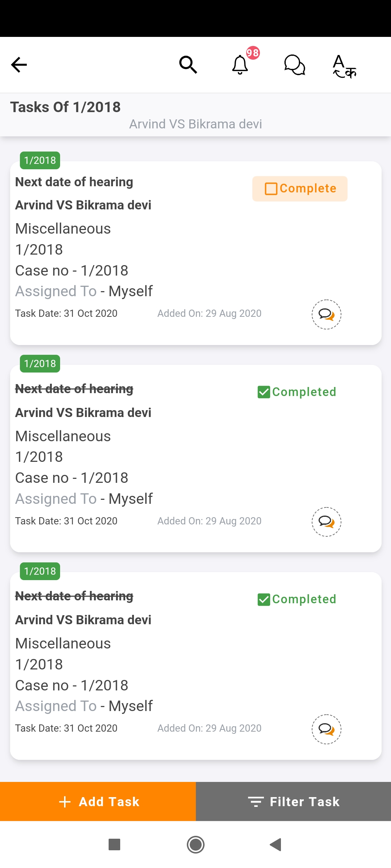The image size is (391, 868).
Task: Tap green 1/2018 tag on first card
Action: click(x=40, y=160)
